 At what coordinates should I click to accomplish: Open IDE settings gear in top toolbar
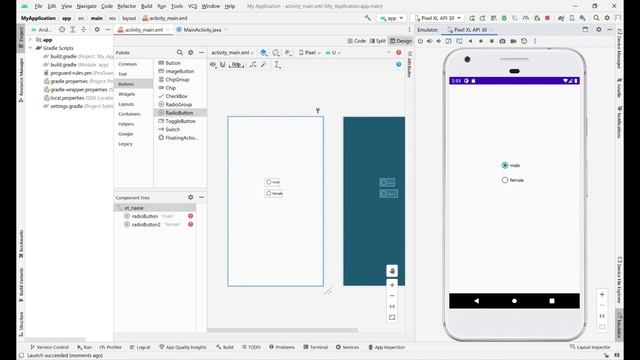coord(607,18)
